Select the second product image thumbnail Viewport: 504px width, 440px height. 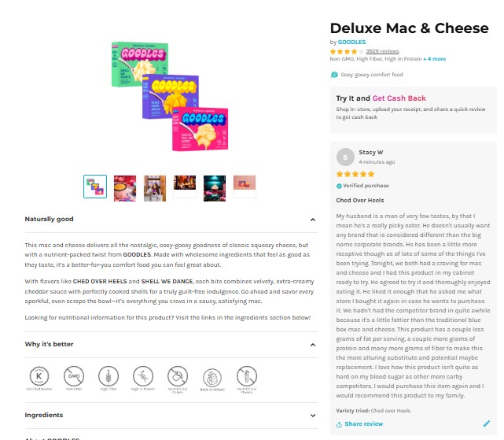125,186
